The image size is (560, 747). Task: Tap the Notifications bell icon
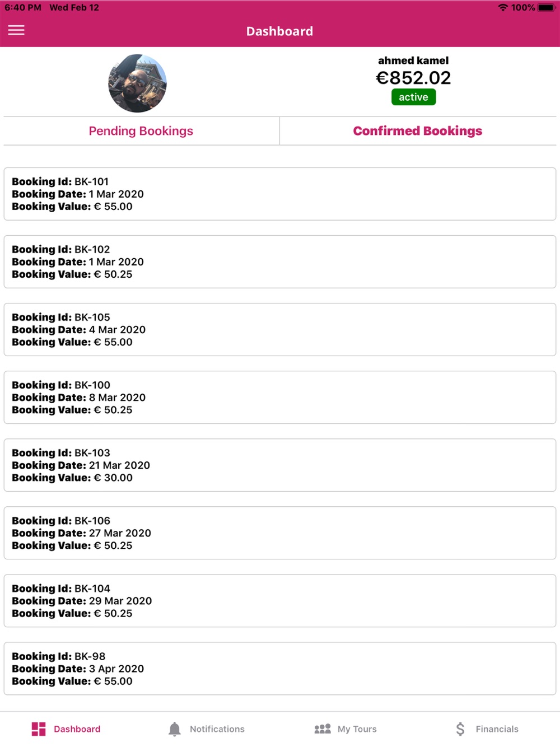[175, 729]
